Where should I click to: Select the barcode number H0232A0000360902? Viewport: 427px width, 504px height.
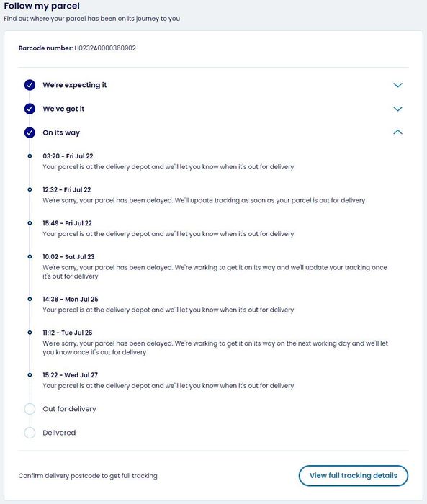pos(105,48)
